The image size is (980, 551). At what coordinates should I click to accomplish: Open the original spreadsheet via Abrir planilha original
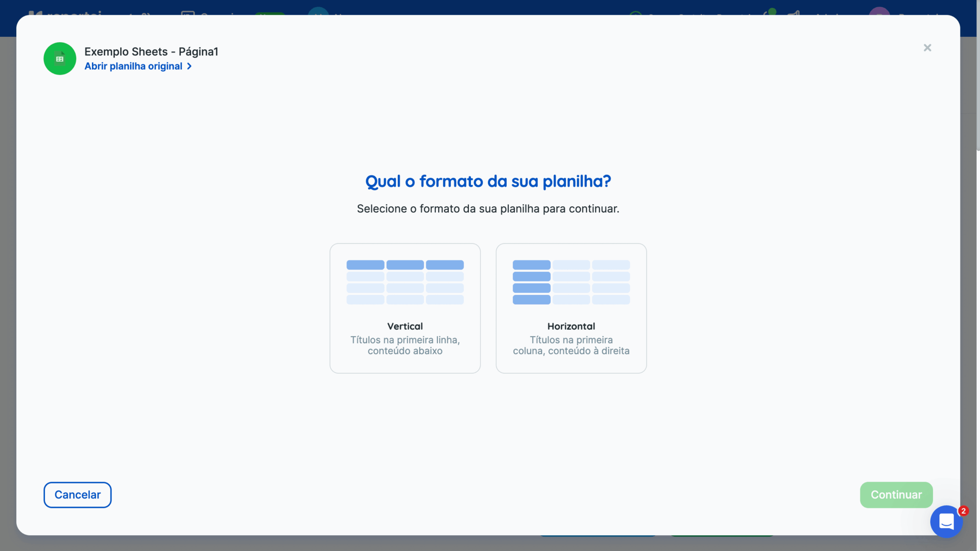tap(133, 66)
